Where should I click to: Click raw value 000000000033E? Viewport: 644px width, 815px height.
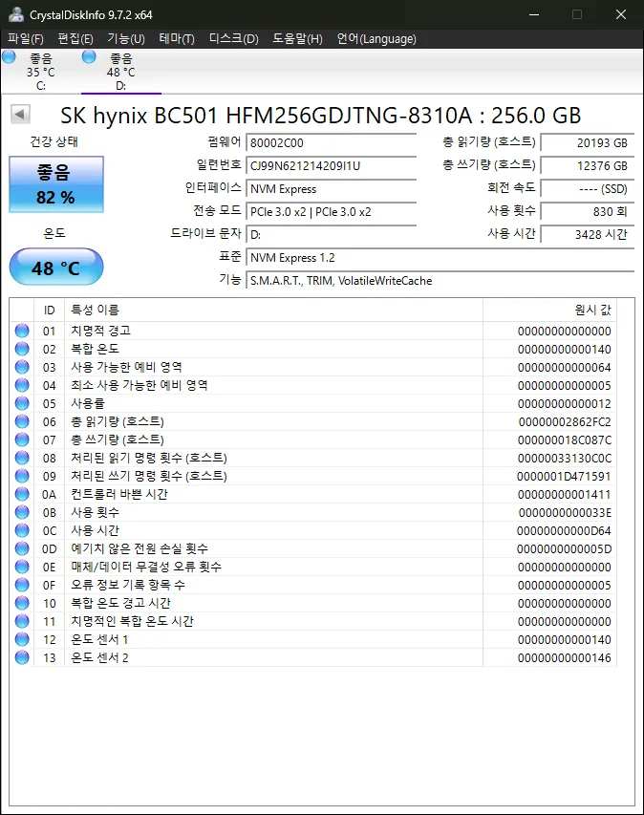pyautogui.click(x=565, y=512)
